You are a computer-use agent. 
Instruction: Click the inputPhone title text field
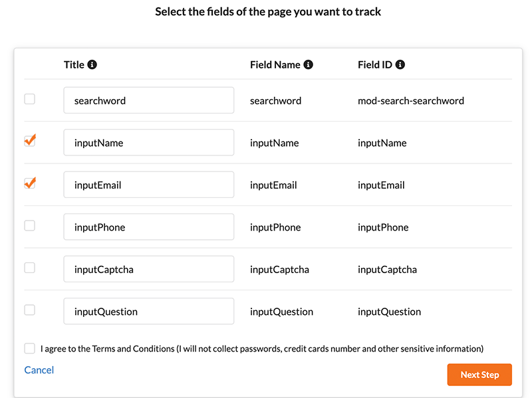pyautogui.click(x=148, y=227)
